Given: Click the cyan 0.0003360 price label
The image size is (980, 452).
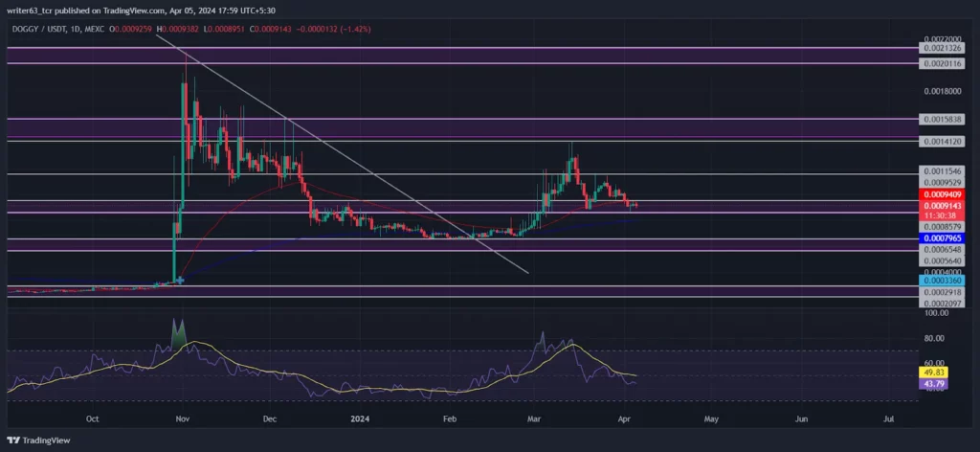Looking at the screenshot, I should (x=942, y=281).
